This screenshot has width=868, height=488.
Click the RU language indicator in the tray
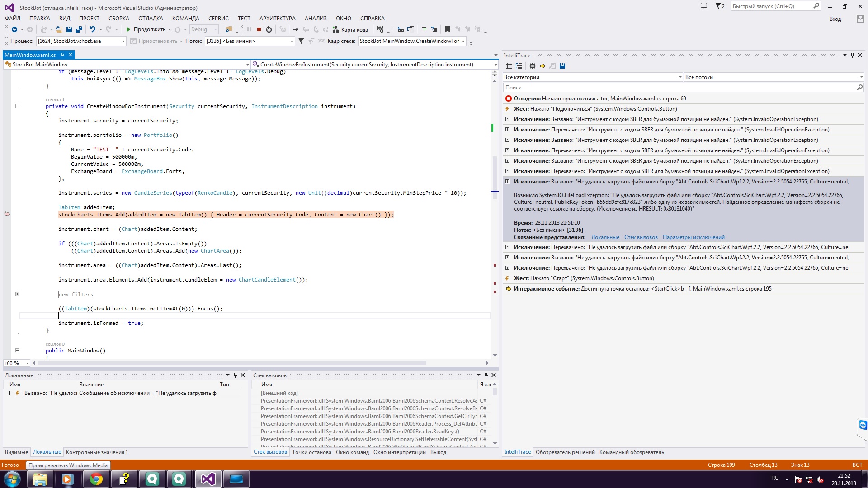(775, 478)
